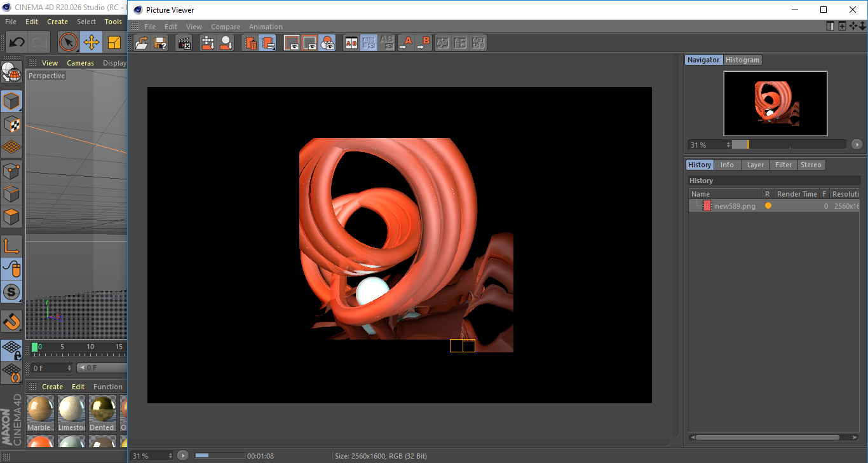Click the render progress bar in status bar
This screenshot has height=463, width=868.
click(220, 455)
